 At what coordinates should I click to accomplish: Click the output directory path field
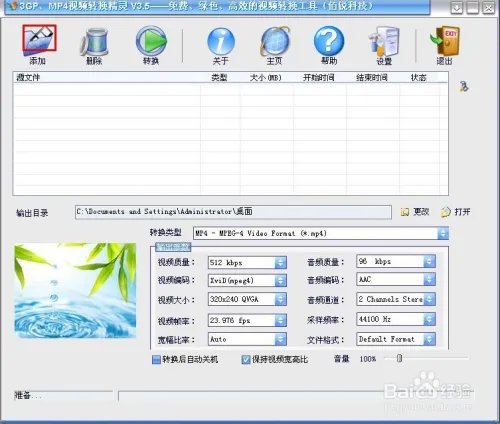tap(233, 212)
